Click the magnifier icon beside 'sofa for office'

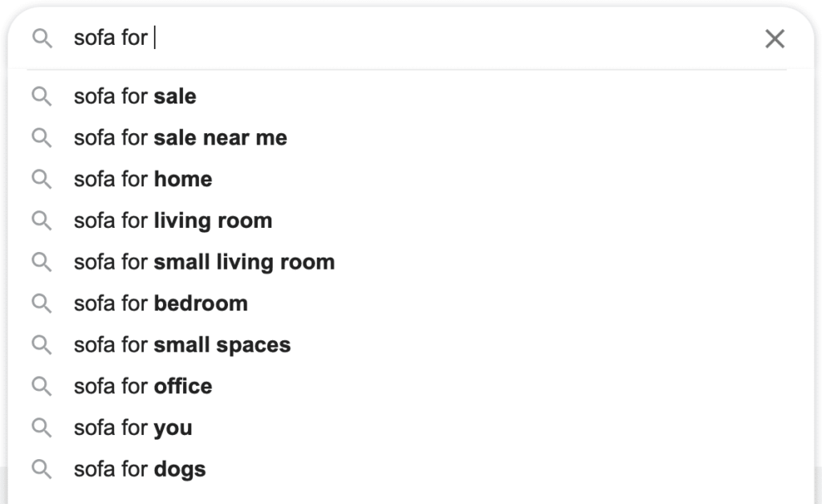coord(42,386)
